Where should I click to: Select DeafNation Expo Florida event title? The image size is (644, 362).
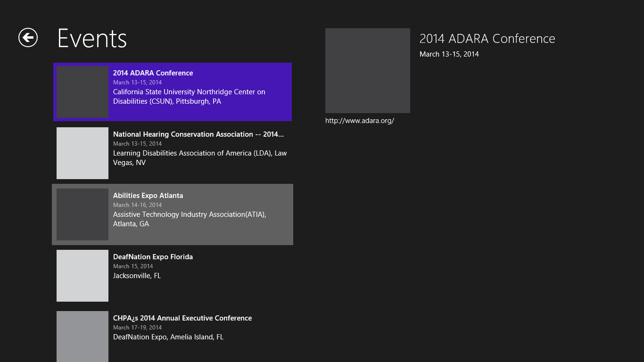(153, 257)
